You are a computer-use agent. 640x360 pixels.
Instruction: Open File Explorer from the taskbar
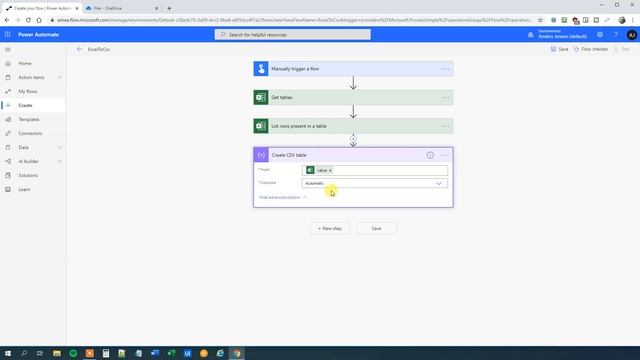57,353
